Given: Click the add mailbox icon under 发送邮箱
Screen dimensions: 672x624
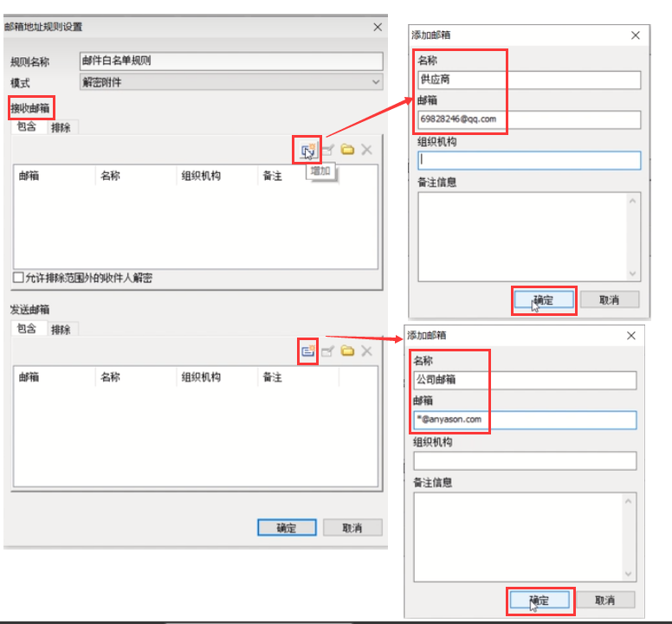Looking at the screenshot, I should tap(307, 351).
